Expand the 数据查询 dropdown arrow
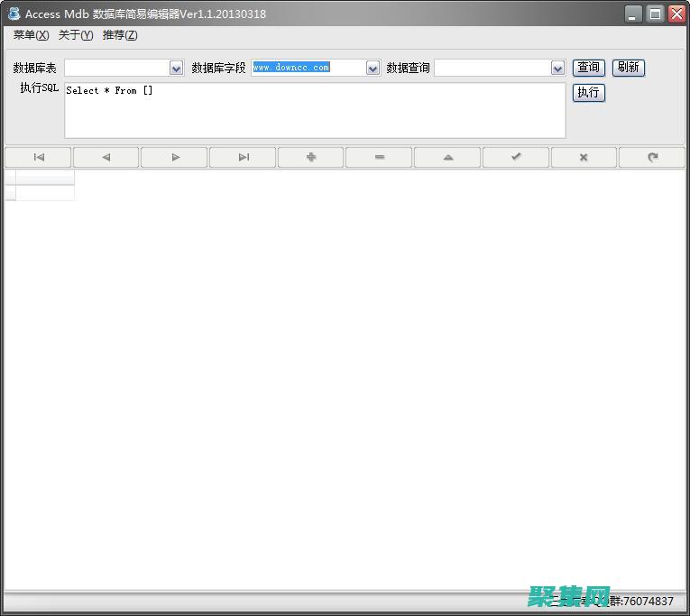Screen dimensions: 690x616 click(557, 68)
